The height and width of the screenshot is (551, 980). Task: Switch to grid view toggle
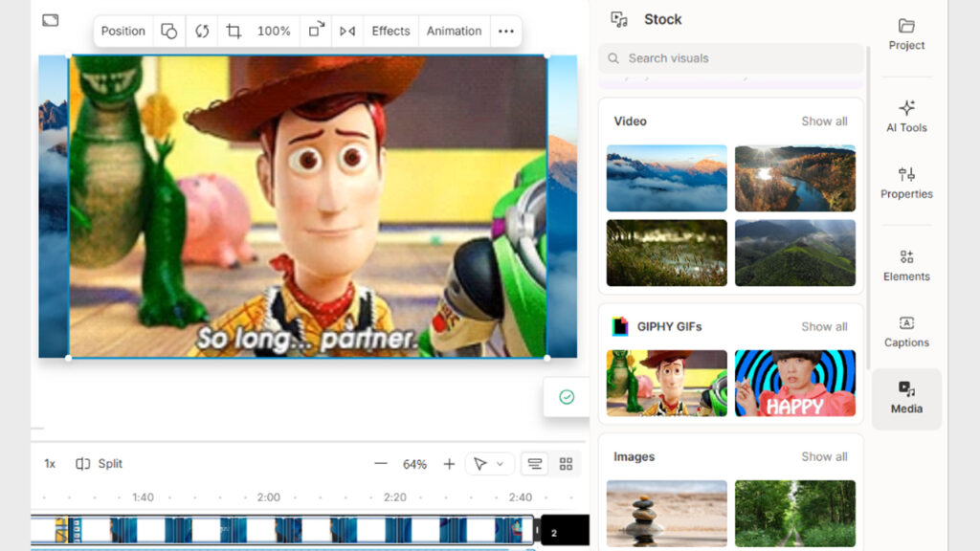click(566, 464)
